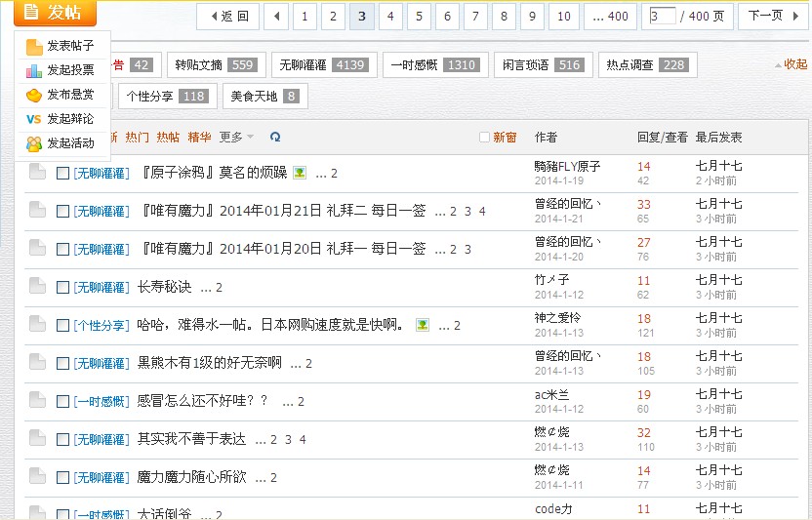Image resolution: width=812 pixels, height=520 pixels.
Task: Select 发起投票 poll option in menu
Action: [x=70, y=70]
